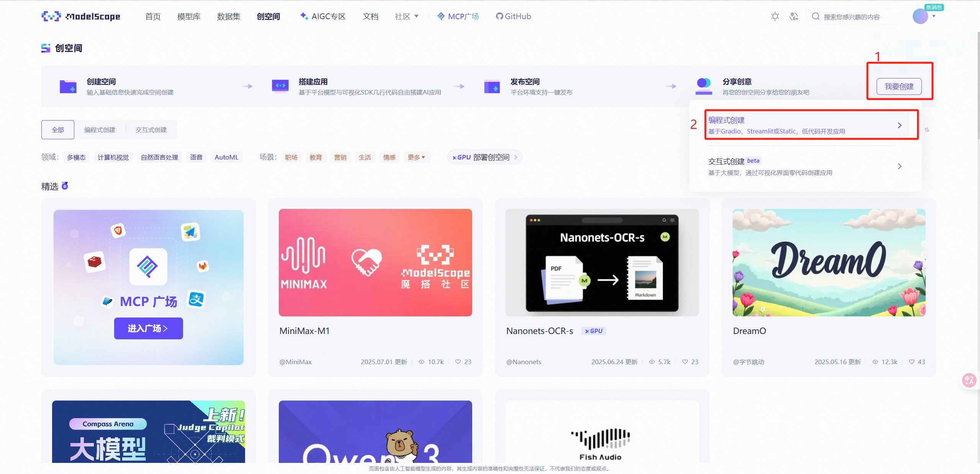This screenshot has width=980, height=474.
Task: Open the Qwen3 card thumbnail
Action: (375, 432)
